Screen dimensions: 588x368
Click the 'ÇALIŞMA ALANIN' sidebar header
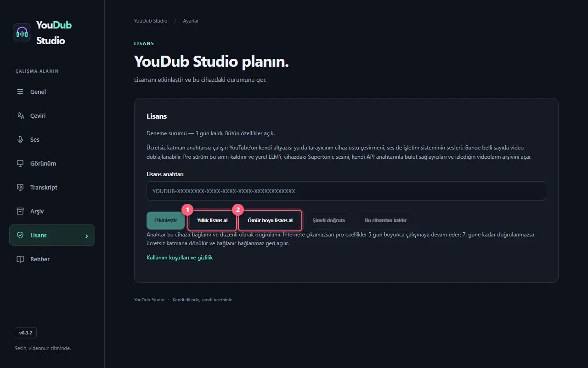37,71
